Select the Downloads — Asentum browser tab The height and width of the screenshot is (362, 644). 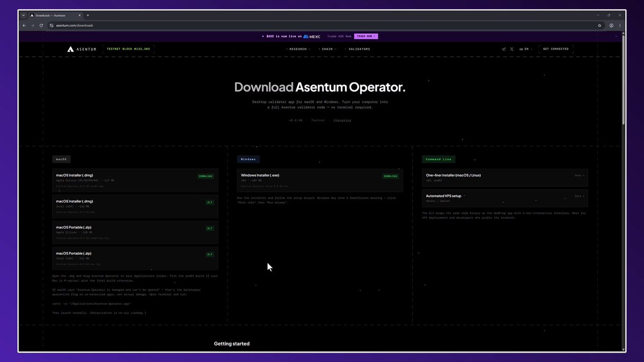click(x=56, y=15)
